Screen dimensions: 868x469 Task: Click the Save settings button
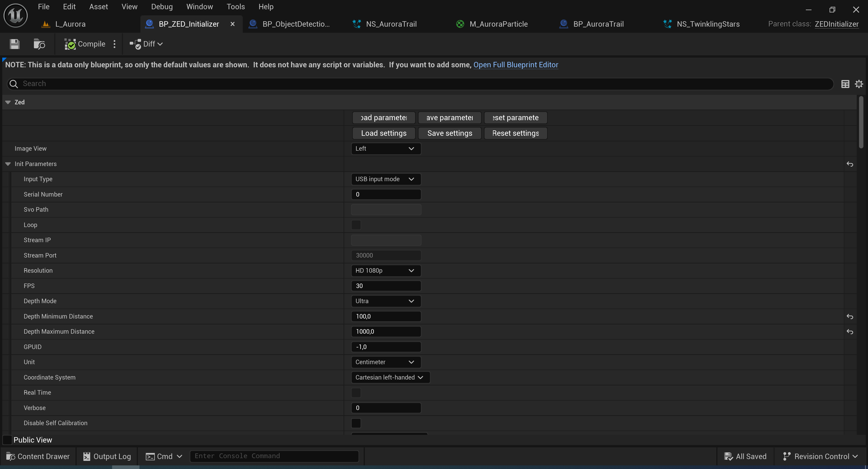(450, 133)
